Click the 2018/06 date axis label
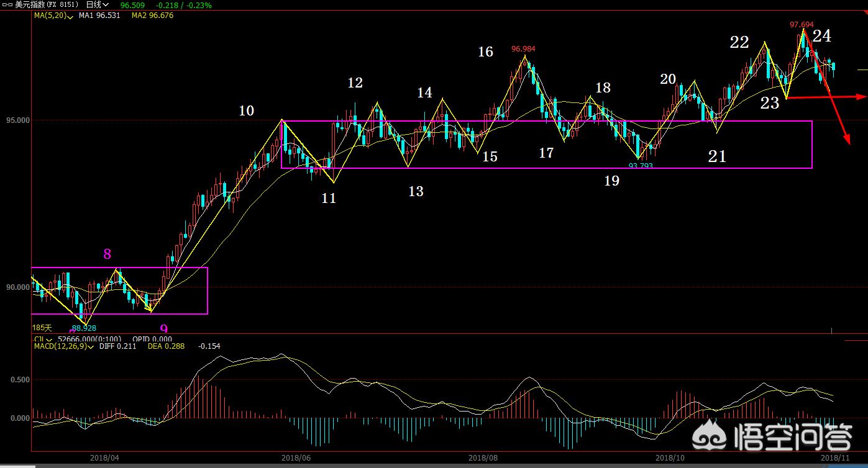868x468 pixels. [296, 457]
